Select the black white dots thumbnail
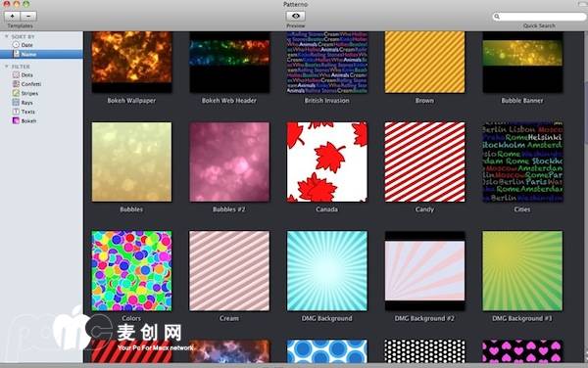This screenshot has width=588, height=368. (425, 351)
